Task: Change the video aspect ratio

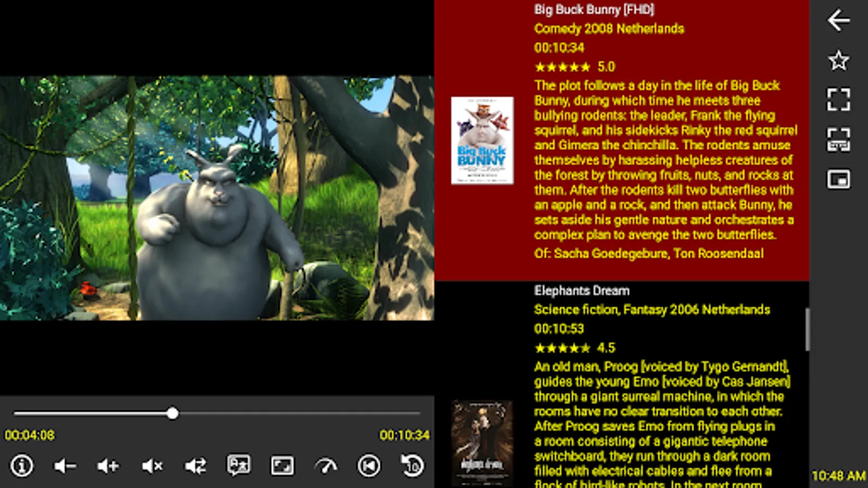Action: click(x=282, y=465)
